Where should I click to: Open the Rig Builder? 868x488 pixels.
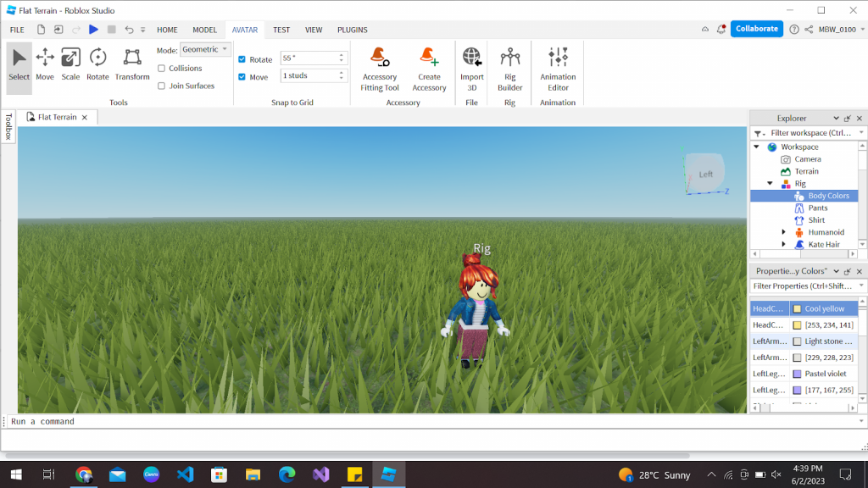(509, 68)
